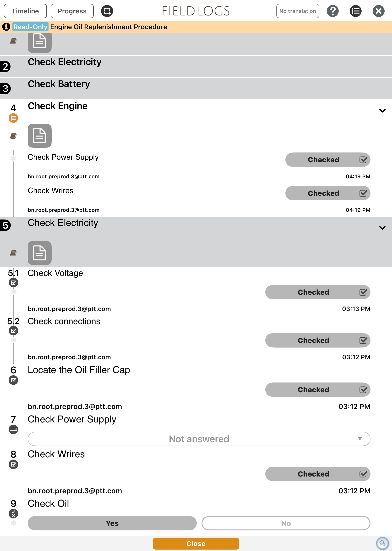
Task: Toggle Checked box for Locate the Oil Filler Cap
Action: tap(318, 390)
